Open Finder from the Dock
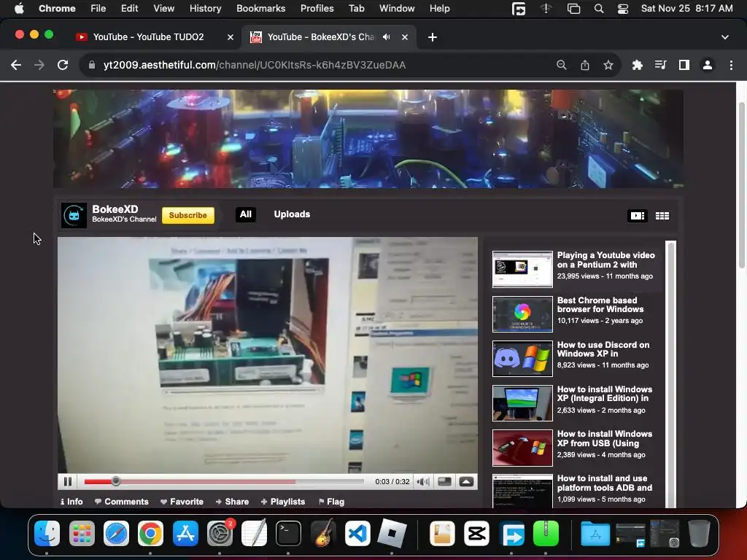Viewport: 747px width, 560px height. (47, 533)
